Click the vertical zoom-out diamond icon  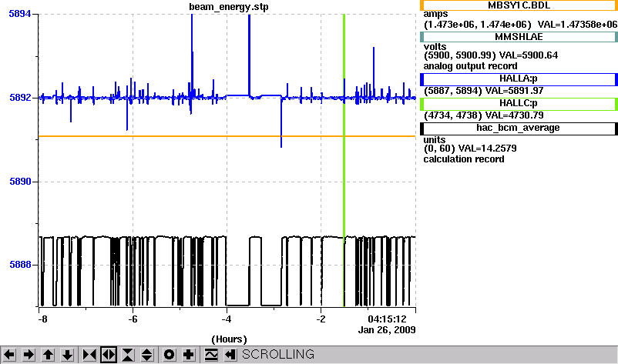[147, 355]
